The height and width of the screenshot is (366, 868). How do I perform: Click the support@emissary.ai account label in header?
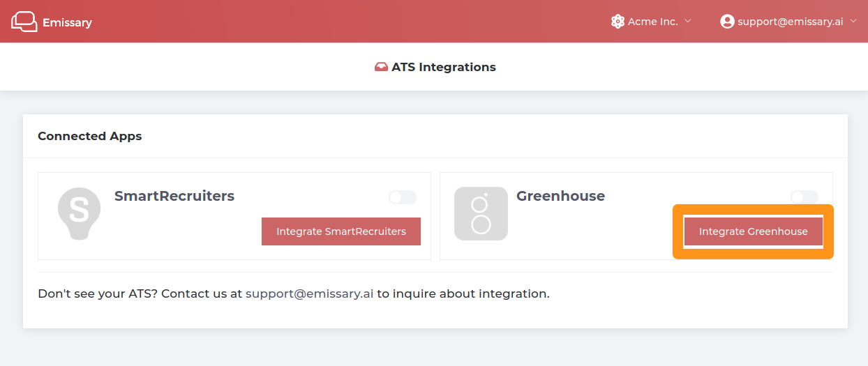[791, 22]
